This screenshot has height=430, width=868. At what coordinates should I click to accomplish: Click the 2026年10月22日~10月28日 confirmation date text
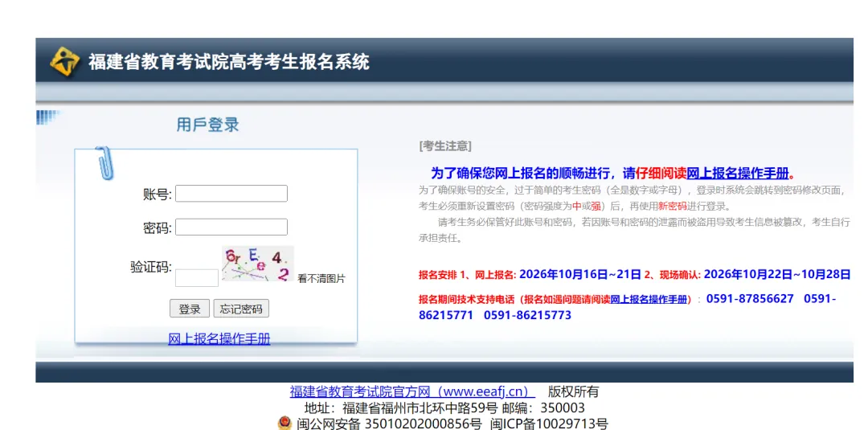pos(777,274)
